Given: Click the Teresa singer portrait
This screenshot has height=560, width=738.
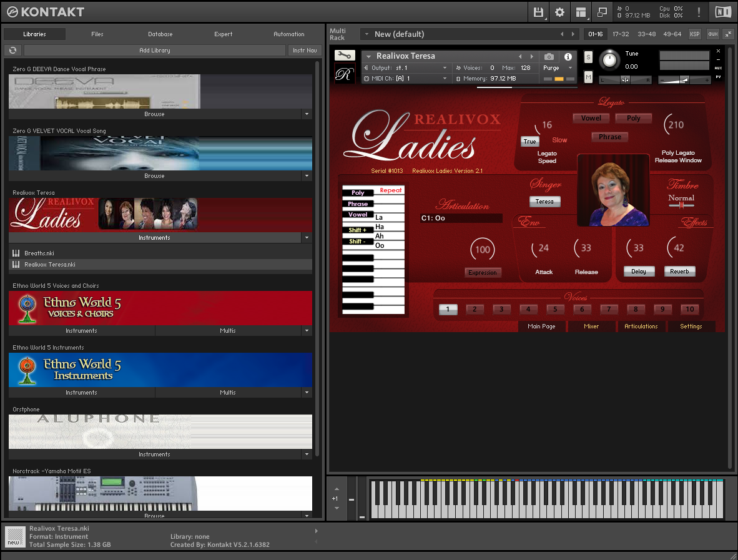Looking at the screenshot, I should (613, 190).
